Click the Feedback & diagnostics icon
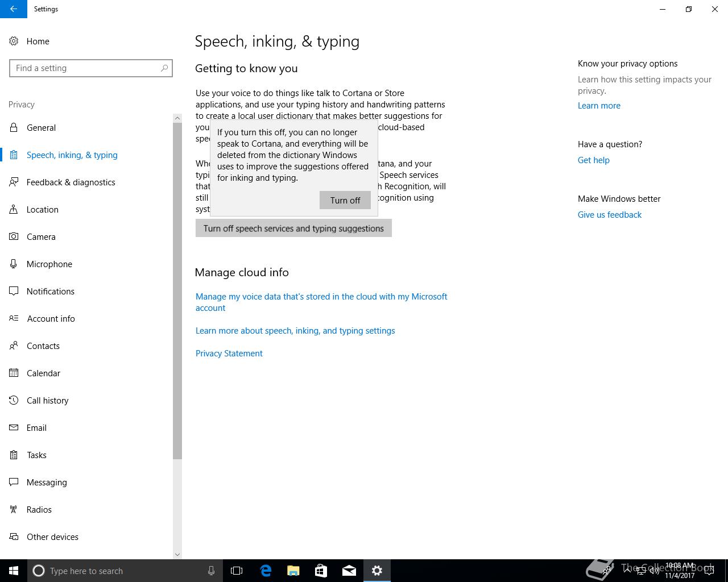This screenshot has height=582, width=728. (14, 182)
